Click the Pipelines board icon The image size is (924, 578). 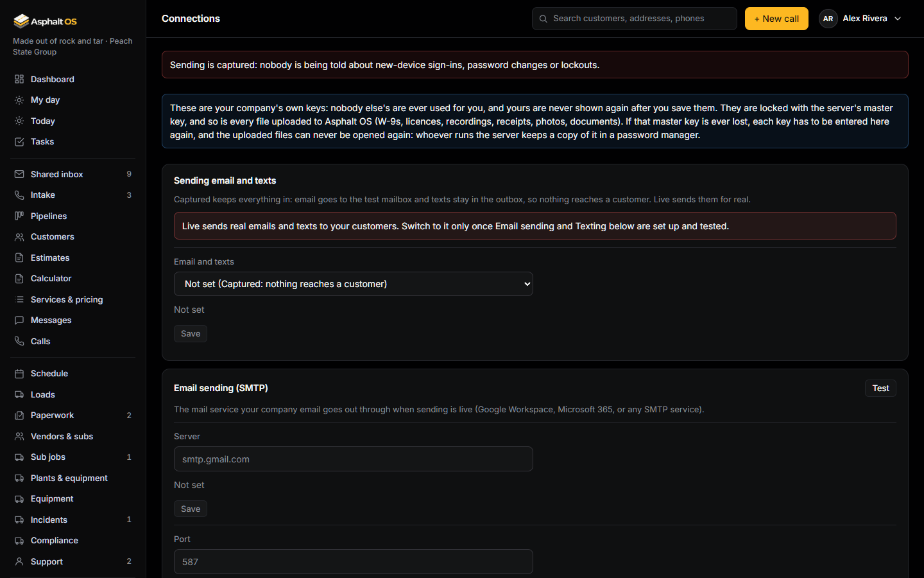(x=19, y=216)
